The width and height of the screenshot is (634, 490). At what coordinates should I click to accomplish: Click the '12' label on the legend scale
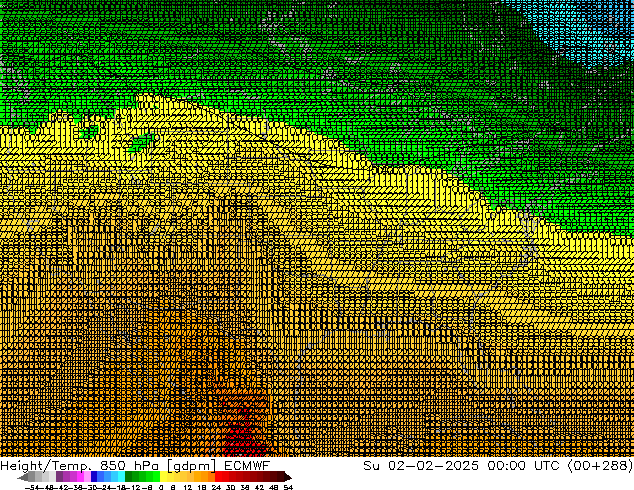187,487
